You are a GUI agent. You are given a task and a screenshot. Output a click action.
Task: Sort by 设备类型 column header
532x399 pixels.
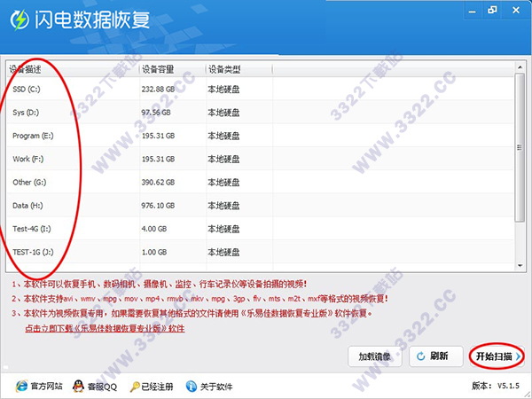point(239,69)
